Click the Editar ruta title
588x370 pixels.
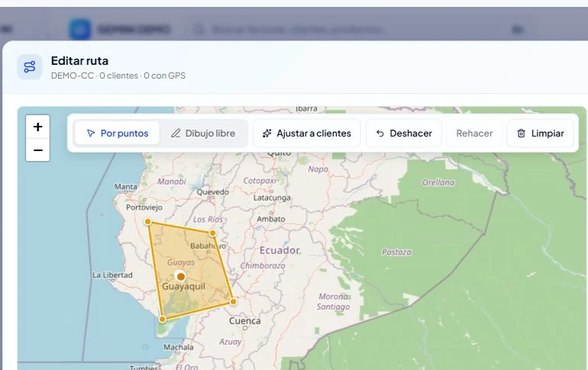(79, 61)
